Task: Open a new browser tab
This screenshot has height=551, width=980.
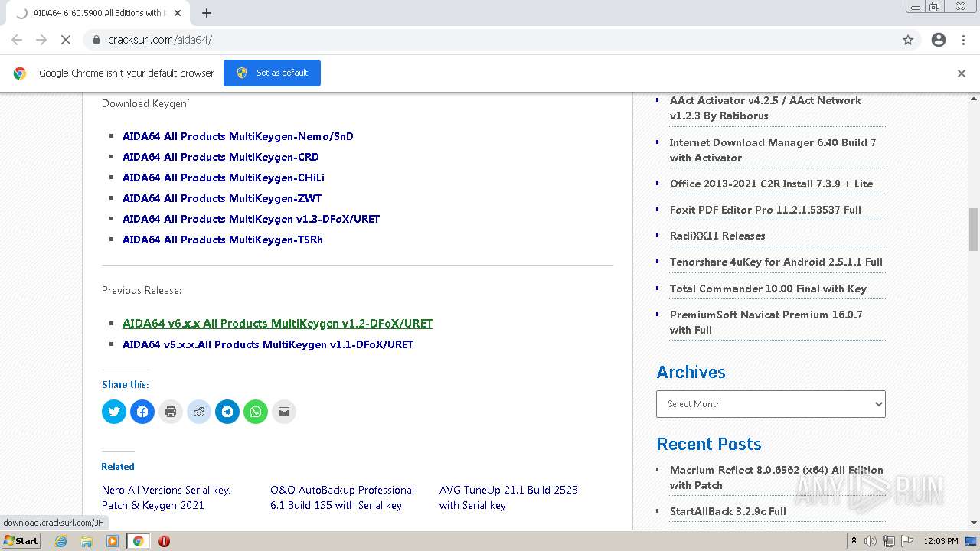Action: [x=207, y=13]
